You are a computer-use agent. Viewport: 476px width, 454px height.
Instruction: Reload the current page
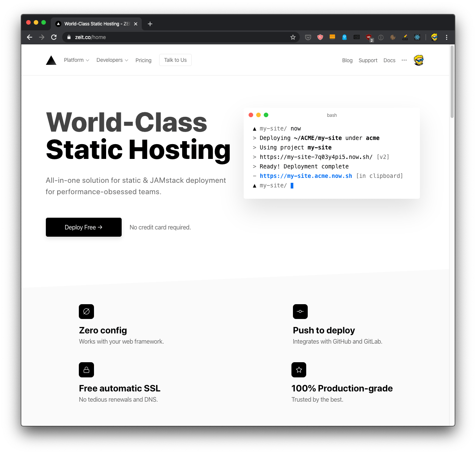(54, 37)
